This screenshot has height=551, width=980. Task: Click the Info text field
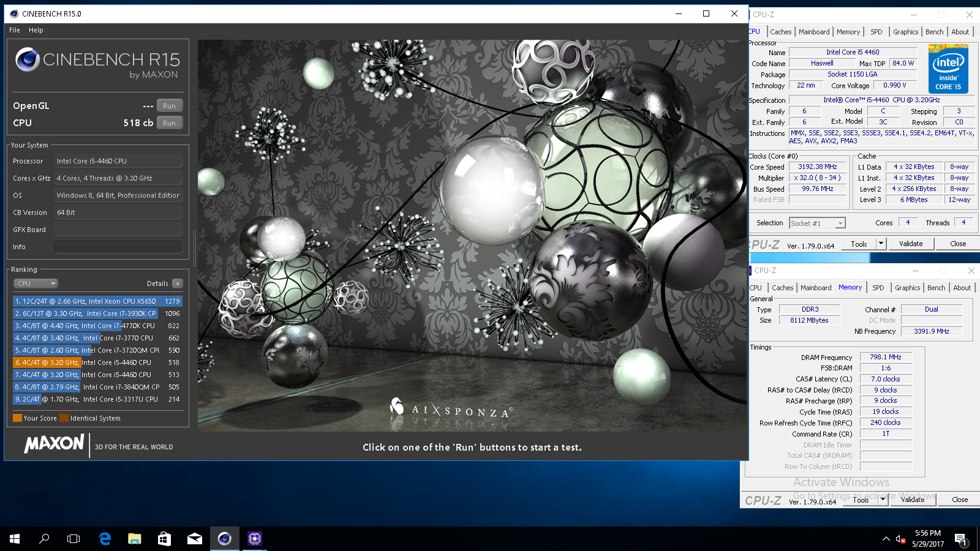[x=118, y=247]
